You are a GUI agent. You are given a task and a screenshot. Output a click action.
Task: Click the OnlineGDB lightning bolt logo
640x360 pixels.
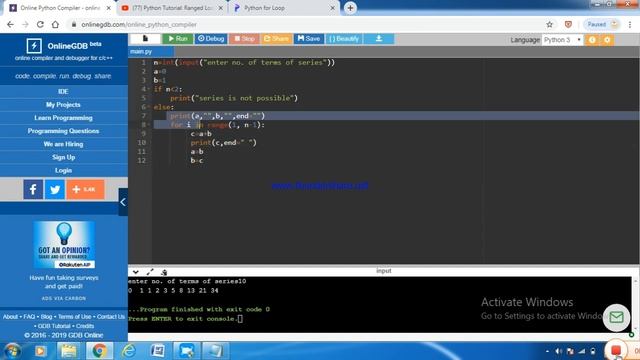coord(34,46)
